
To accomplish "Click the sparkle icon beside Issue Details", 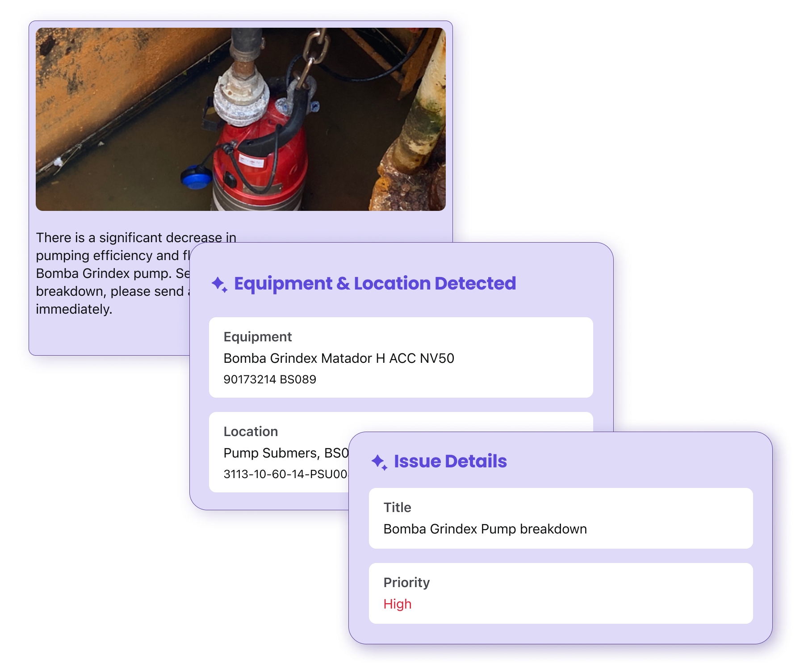I will [379, 462].
